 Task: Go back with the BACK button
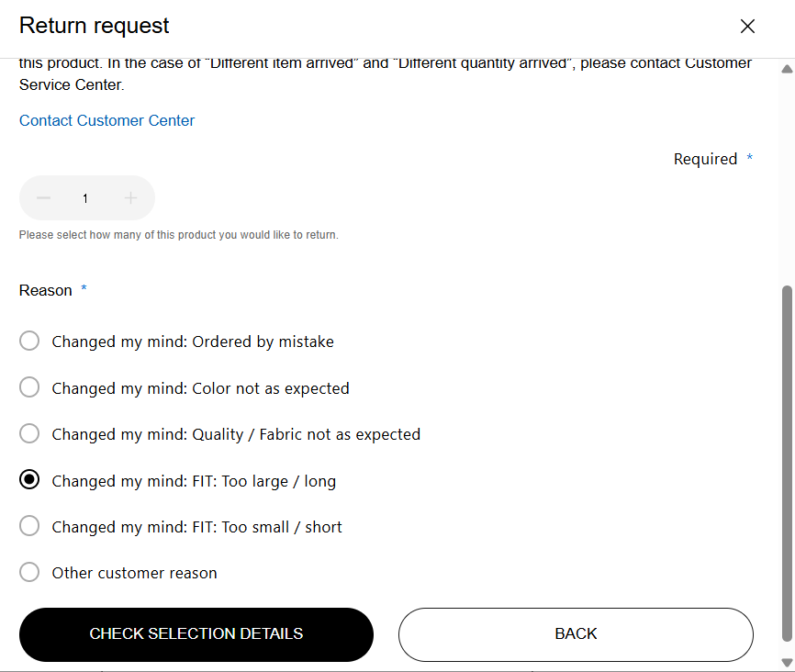coord(576,634)
